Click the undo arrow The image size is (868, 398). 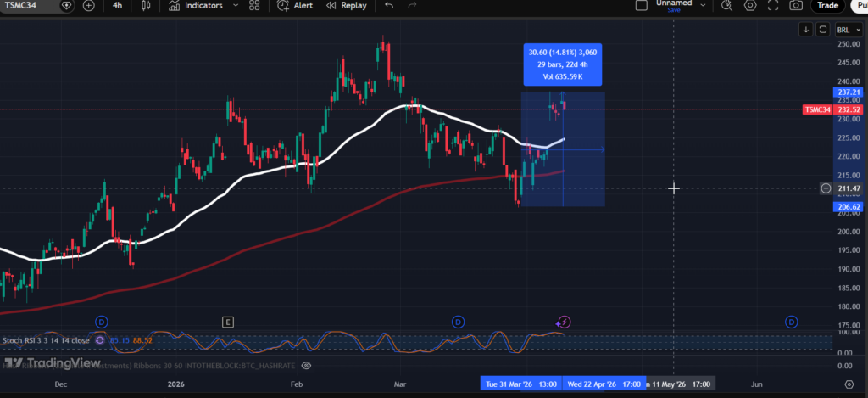(389, 5)
